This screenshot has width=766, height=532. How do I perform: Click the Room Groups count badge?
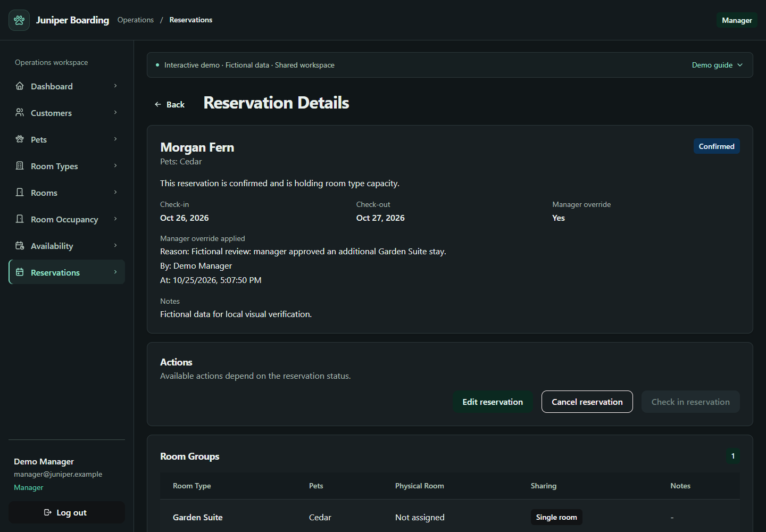[733, 456]
